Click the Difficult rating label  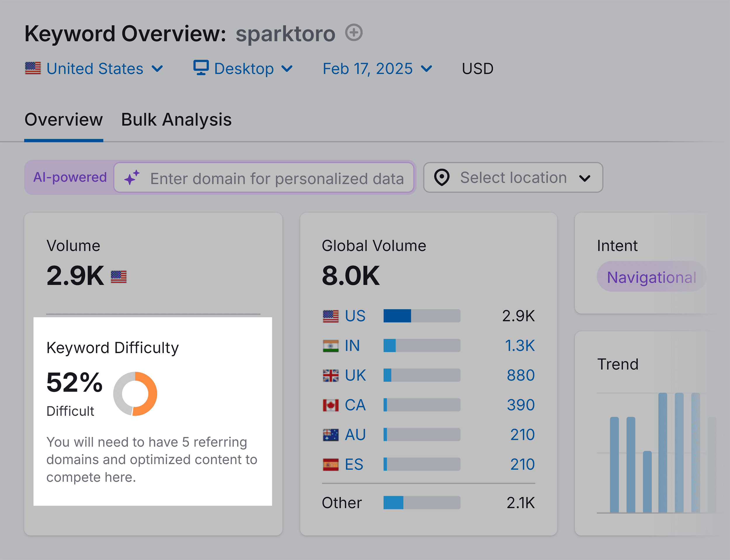[70, 411]
